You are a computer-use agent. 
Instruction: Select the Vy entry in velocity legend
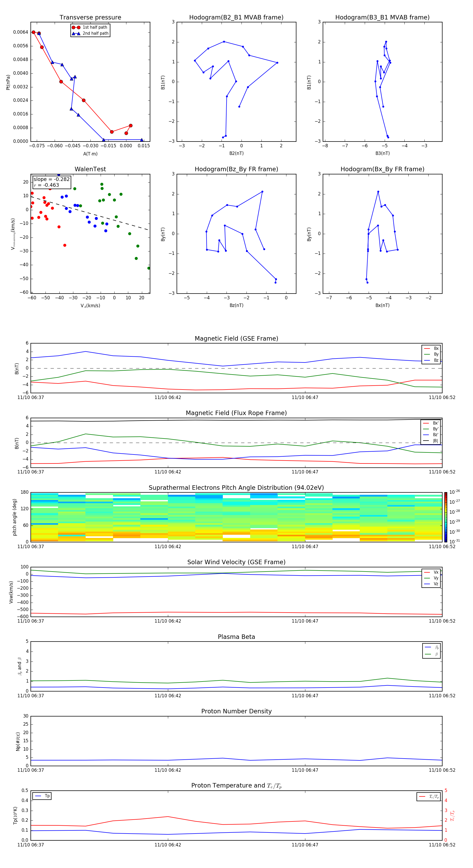click(431, 578)
